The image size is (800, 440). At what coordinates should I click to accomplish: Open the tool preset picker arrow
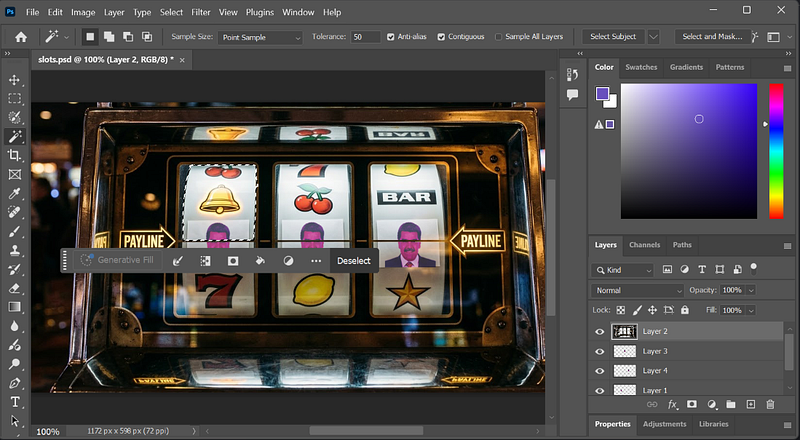[66, 37]
